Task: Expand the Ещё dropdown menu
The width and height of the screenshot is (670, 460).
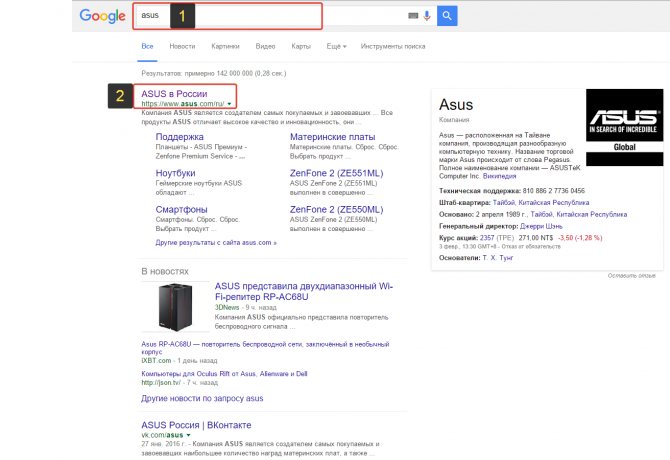Action: [336, 46]
